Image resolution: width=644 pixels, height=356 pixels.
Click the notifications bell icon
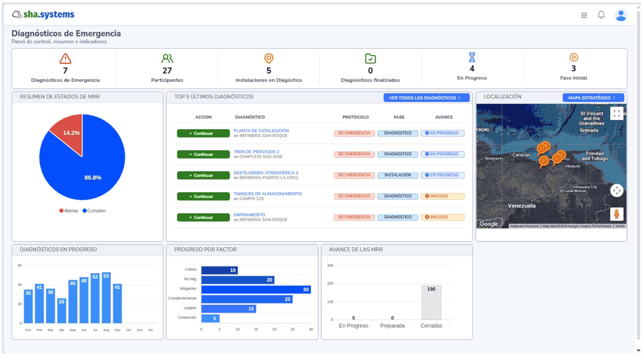pyautogui.click(x=601, y=15)
